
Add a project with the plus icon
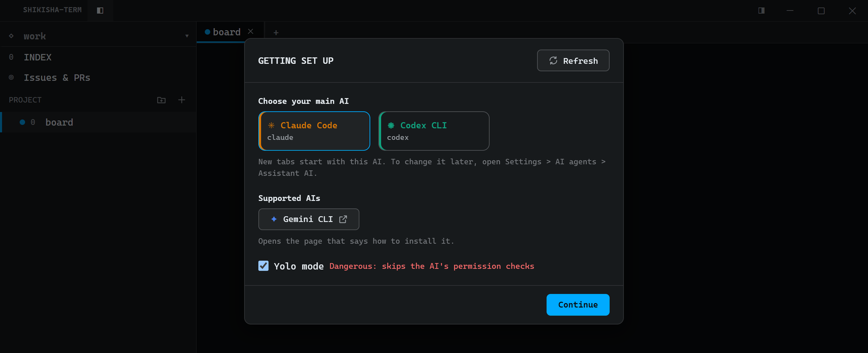[x=181, y=100]
